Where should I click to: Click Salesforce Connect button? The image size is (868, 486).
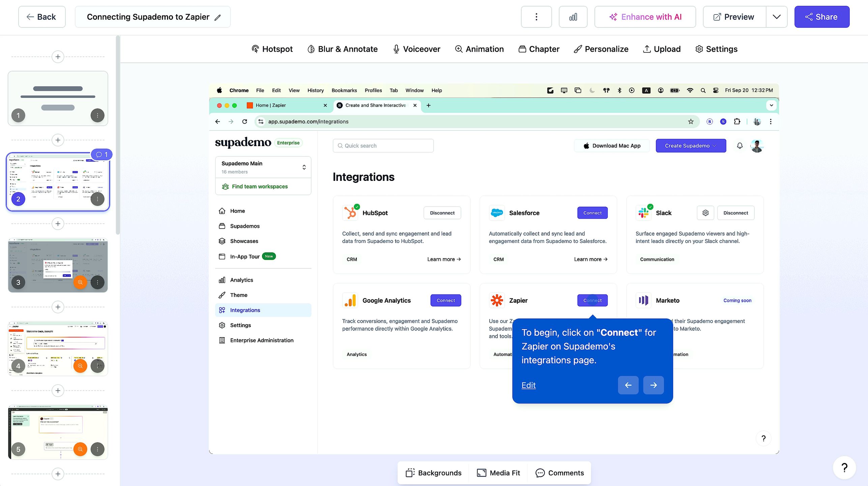(x=592, y=213)
